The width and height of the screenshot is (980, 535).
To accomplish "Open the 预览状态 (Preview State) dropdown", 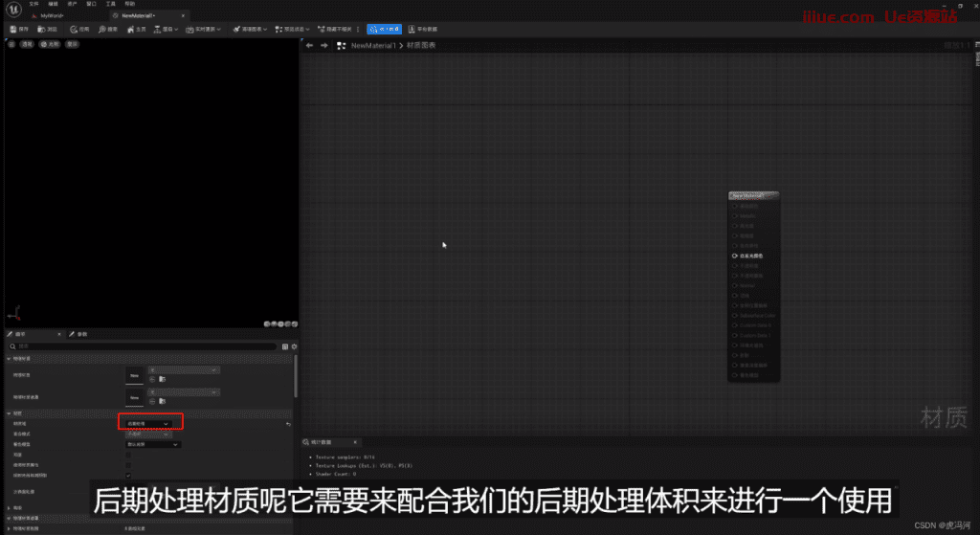I will pyautogui.click(x=293, y=30).
